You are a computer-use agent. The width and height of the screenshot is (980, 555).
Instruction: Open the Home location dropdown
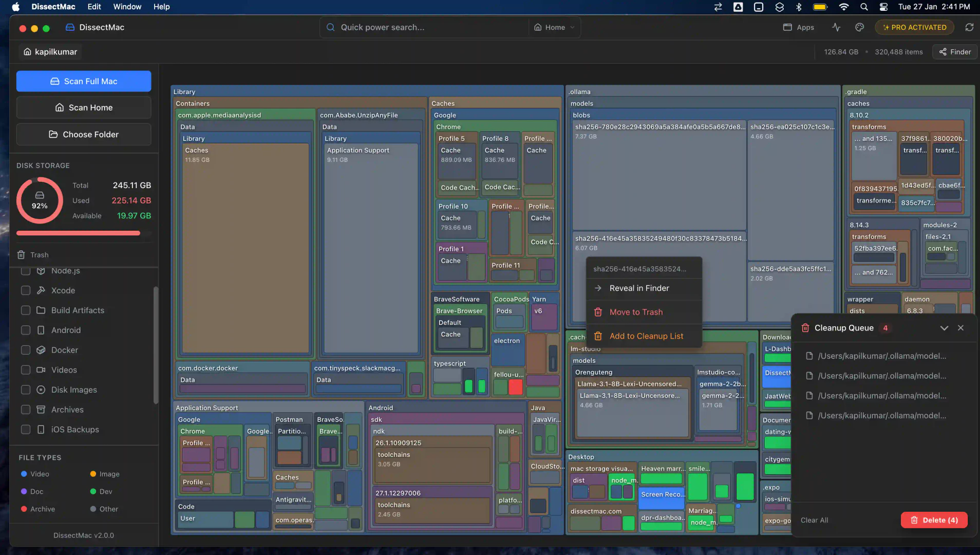coord(554,27)
